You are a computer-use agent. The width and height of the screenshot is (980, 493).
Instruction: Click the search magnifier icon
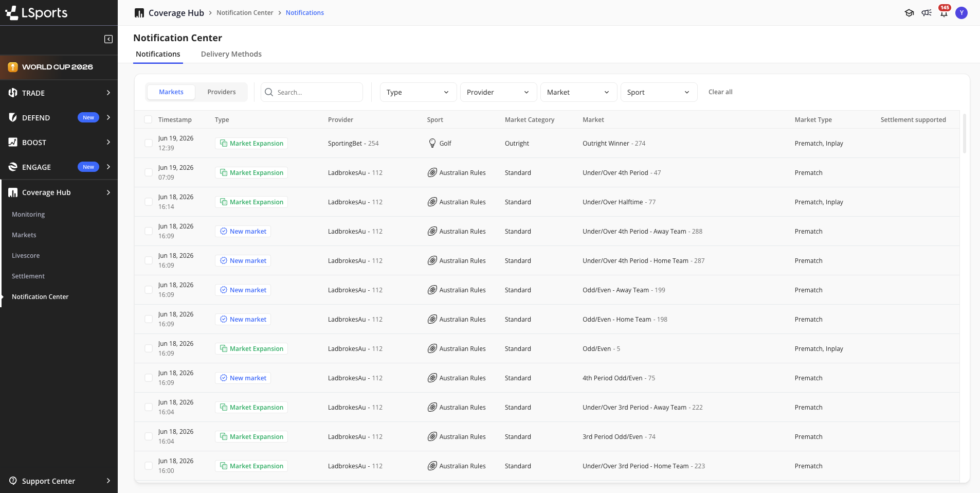(x=269, y=92)
